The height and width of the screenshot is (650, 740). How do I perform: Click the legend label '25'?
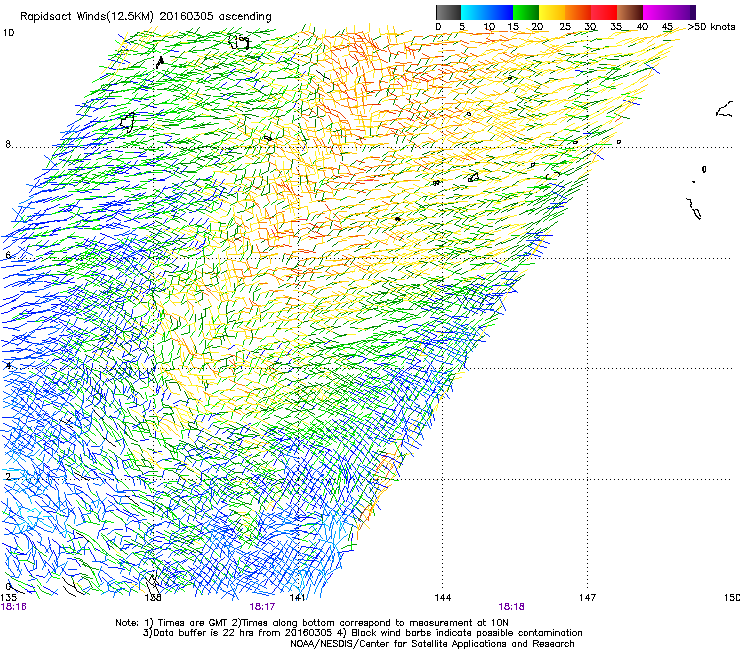565,27
